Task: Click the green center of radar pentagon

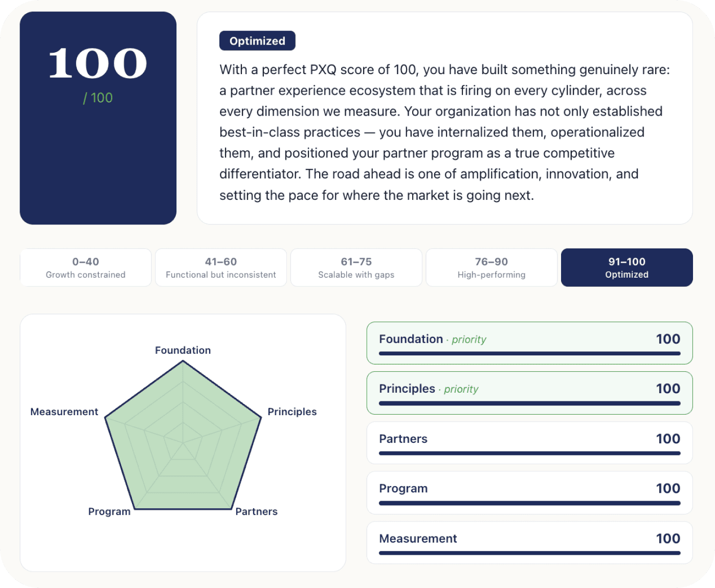Action: coord(183,443)
